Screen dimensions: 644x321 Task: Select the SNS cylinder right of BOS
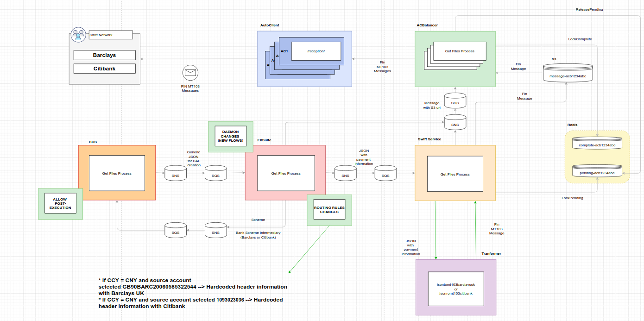click(176, 174)
